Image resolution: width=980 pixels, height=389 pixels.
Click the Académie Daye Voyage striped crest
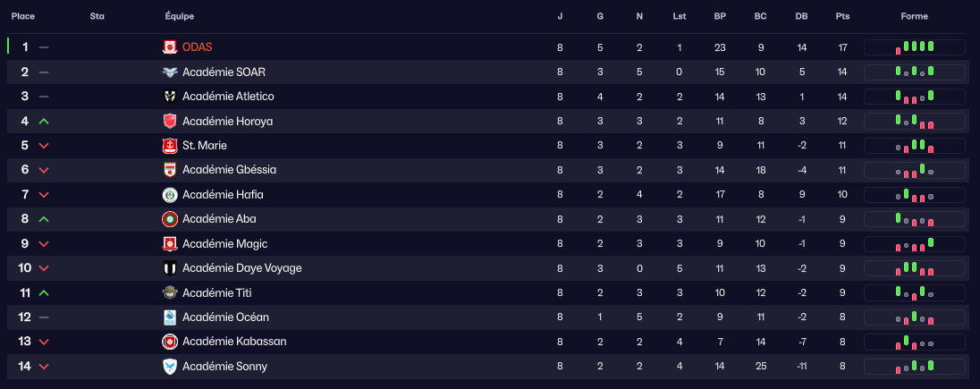170,268
